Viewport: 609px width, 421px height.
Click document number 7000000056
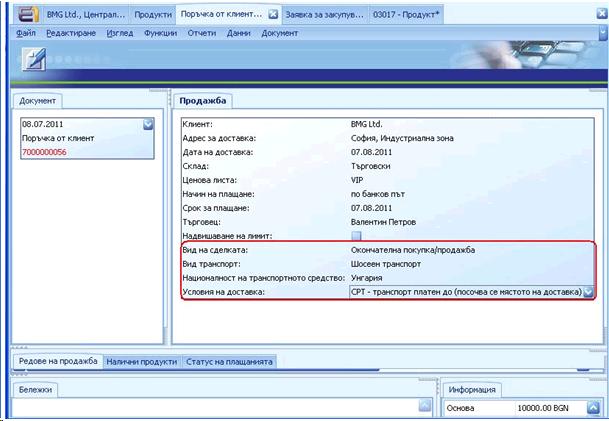(x=44, y=152)
